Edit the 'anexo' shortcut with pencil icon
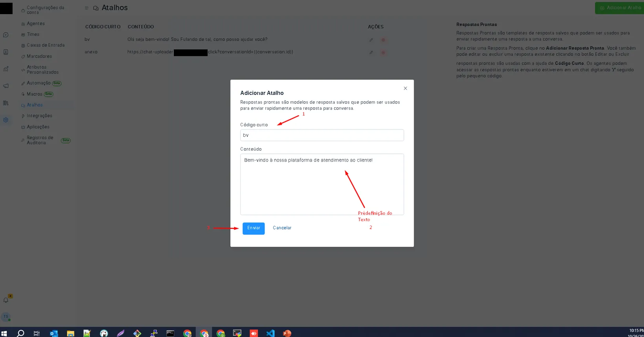Viewport: 644px width, 337px height. tap(371, 52)
